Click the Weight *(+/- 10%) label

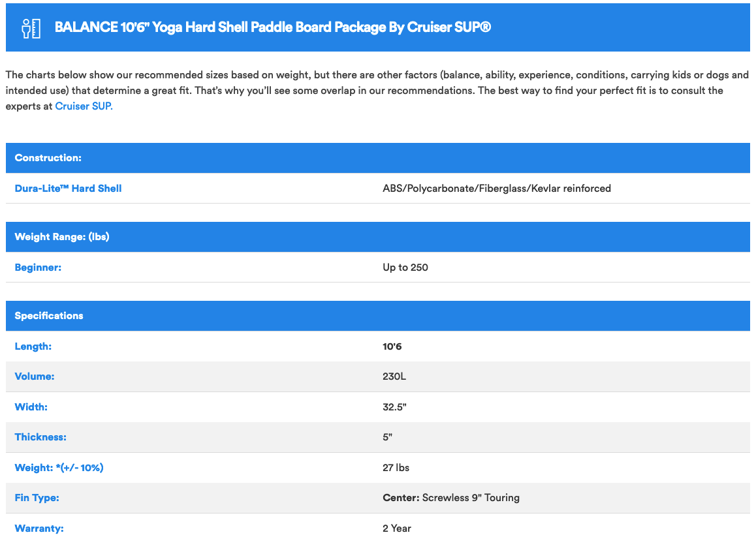tap(59, 468)
